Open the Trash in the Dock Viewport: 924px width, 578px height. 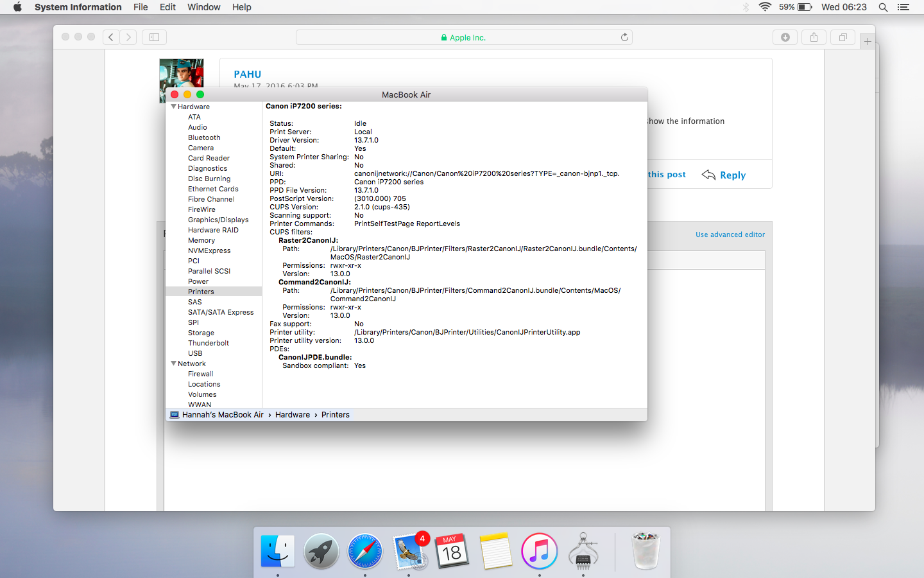646,551
